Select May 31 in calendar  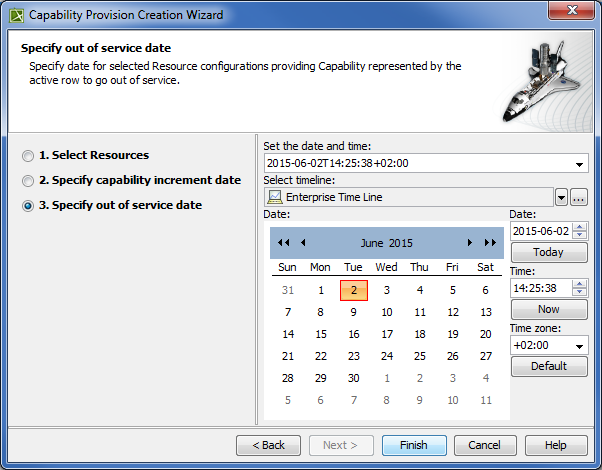[288, 290]
